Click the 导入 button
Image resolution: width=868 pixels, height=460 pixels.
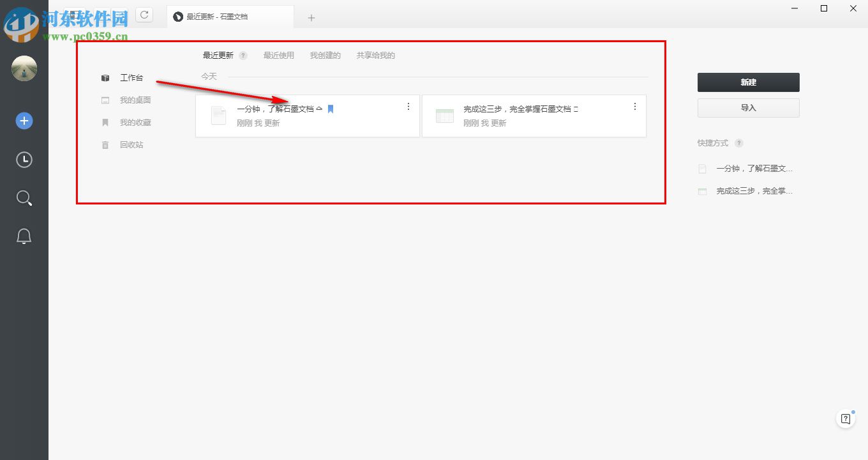pos(749,108)
